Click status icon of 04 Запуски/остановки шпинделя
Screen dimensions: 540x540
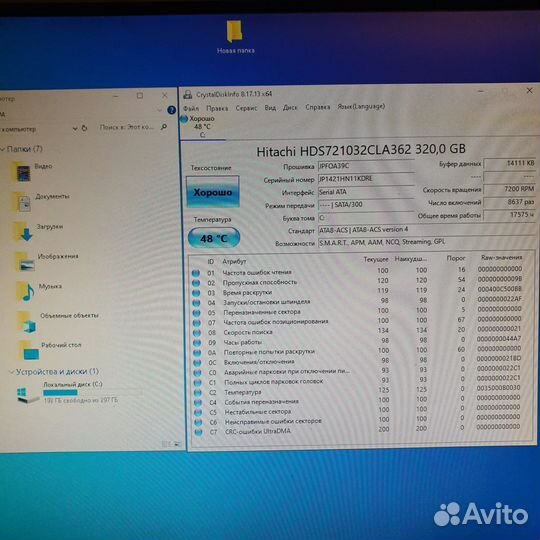pos(197,303)
